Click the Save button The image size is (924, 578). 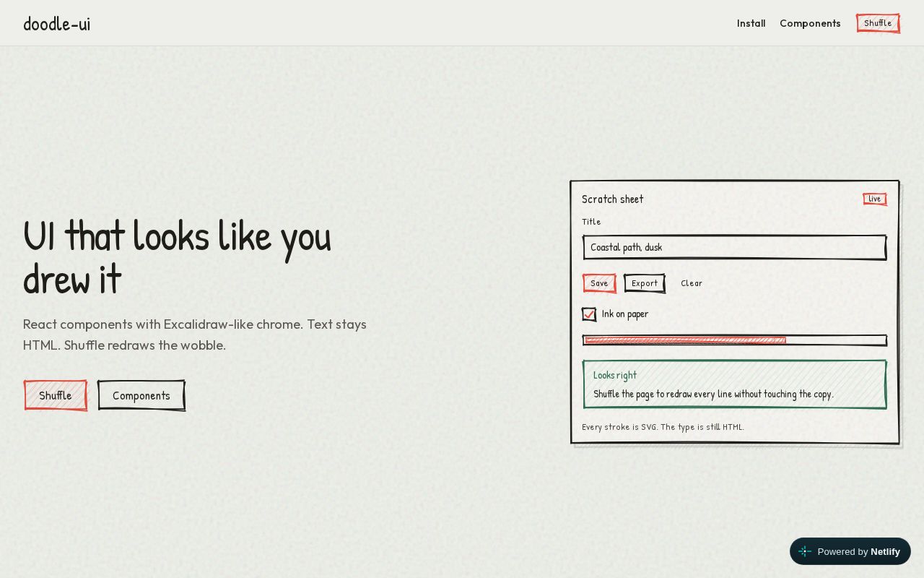pyautogui.click(x=599, y=283)
